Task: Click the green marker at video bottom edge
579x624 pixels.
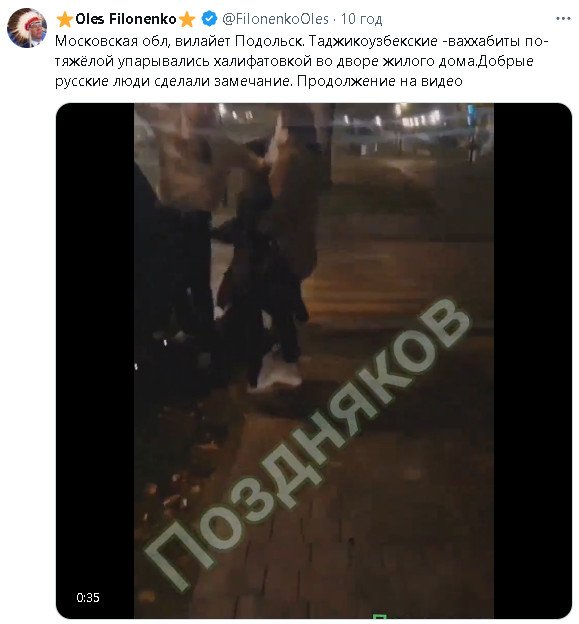Action: (x=380, y=616)
